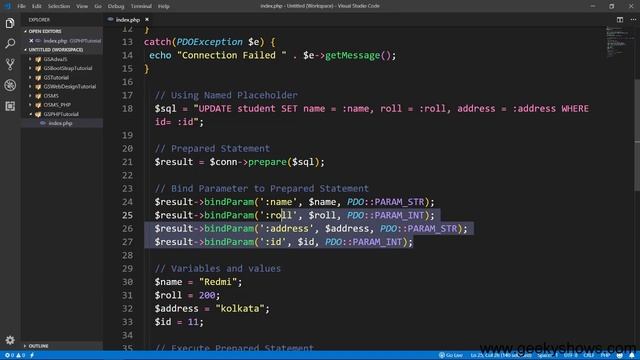Select index.php in GSPHPTutorial folder

[61, 123]
